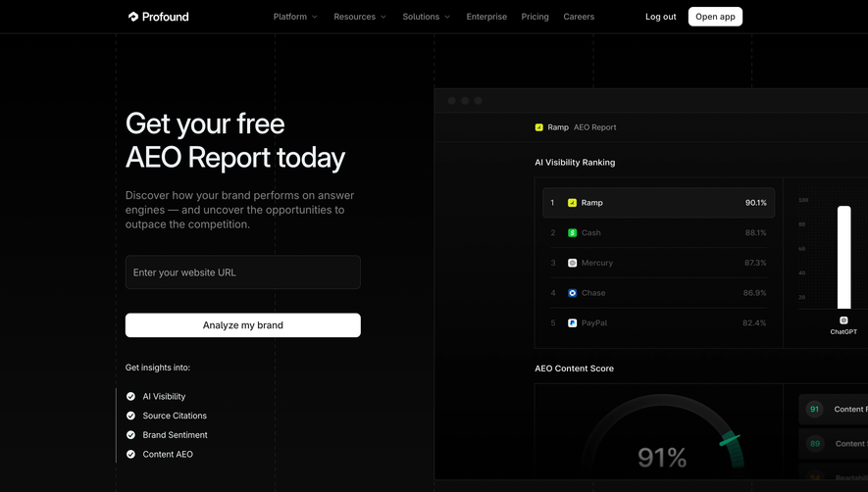Click the 91% content score gauge
This screenshot has height=492, width=868.
(x=662, y=436)
